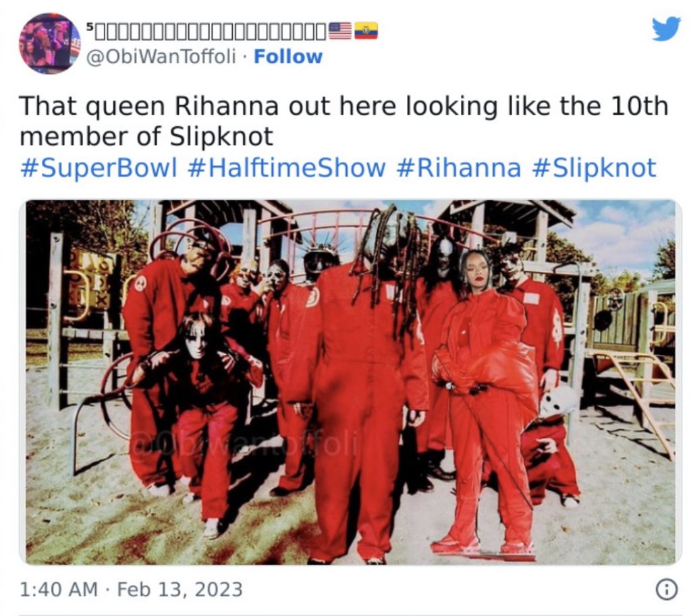Click the author's profile avatar
The width and height of the screenshot is (691, 616).
49,43
